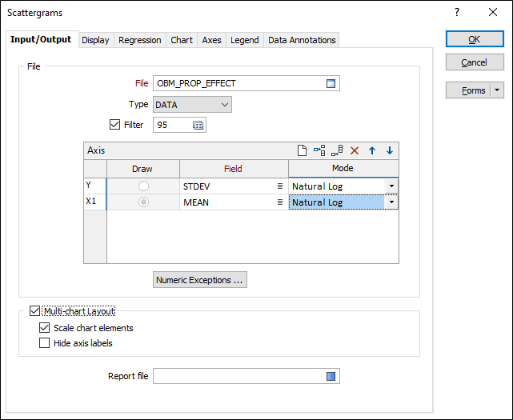Switch to the Regression tab
Image resolution: width=513 pixels, height=420 pixels.
pyautogui.click(x=140, y=40)
